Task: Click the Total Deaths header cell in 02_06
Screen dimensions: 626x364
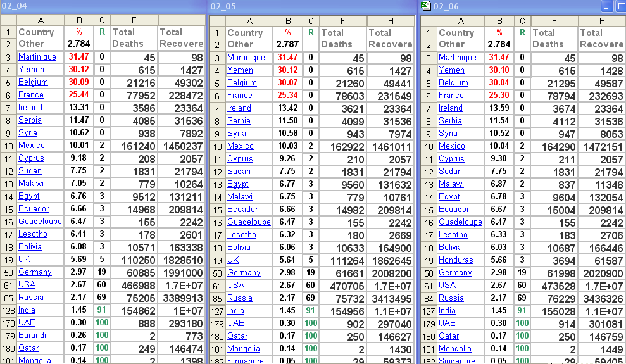Action: [x=554, y=39]
